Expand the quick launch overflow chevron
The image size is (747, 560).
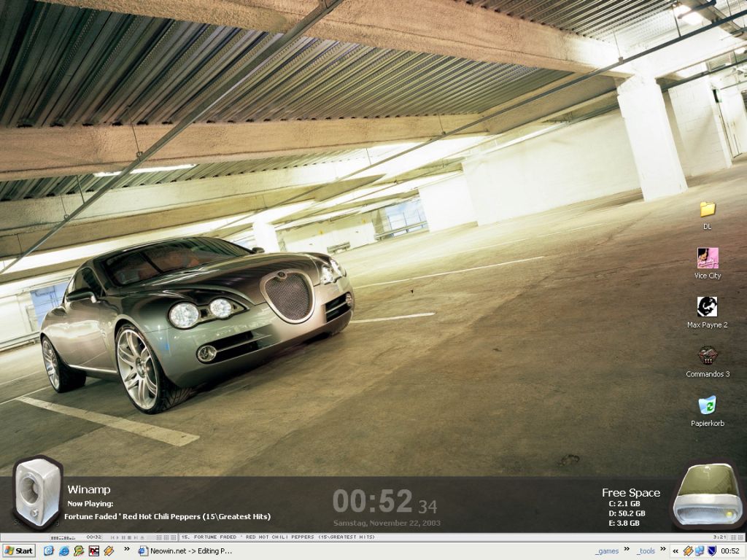point(127,549)
